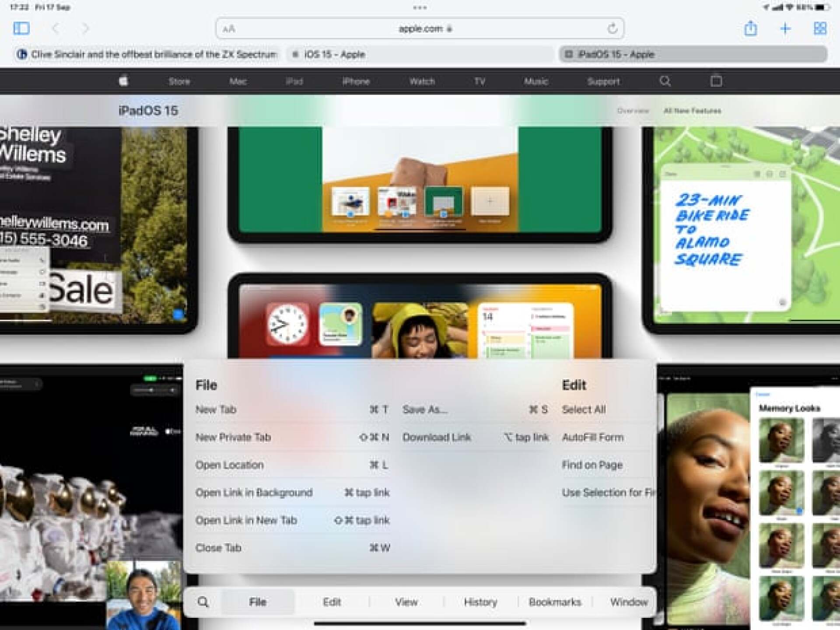The width and height of the screenshot is (840, 630).
Task: Tap the shortcut menu search icon
Action: click(203, 602)
